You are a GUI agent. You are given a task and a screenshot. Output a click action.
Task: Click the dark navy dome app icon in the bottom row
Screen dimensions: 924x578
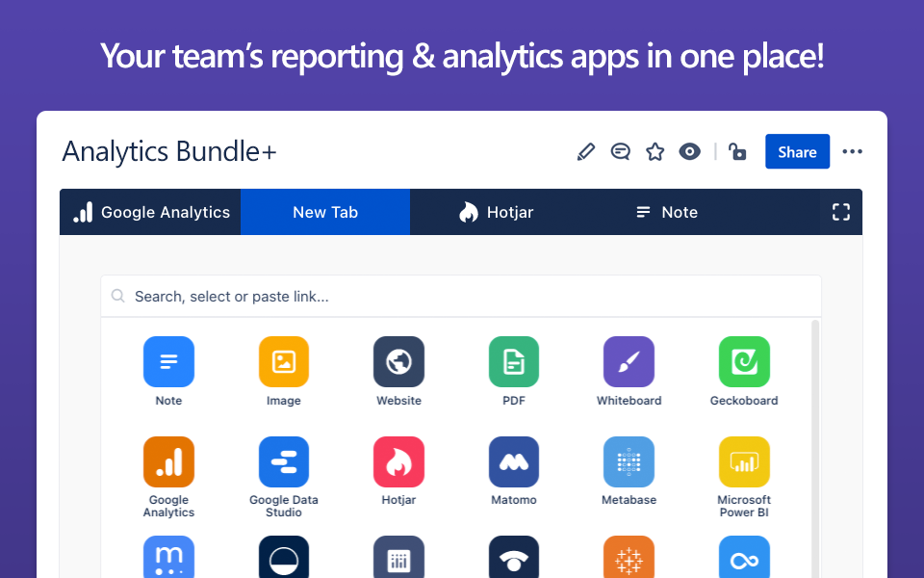514,557
